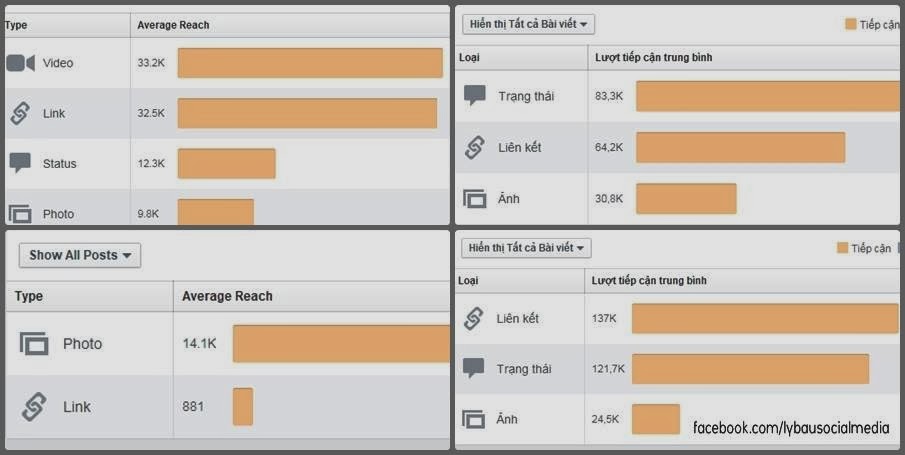Viewport: 905px width, 455px height.
Task: Click the top orange Tiếp cận legend swatch
Action: (x=850, y=24)
